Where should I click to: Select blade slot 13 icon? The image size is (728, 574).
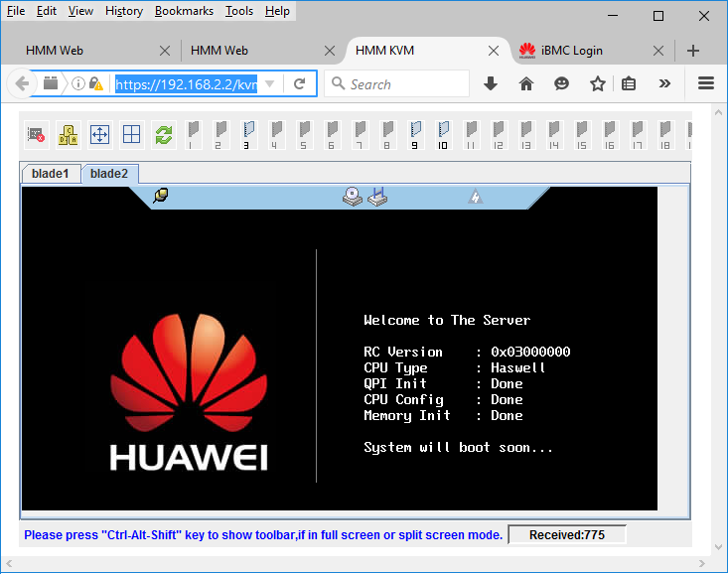[x=526, y=135]
